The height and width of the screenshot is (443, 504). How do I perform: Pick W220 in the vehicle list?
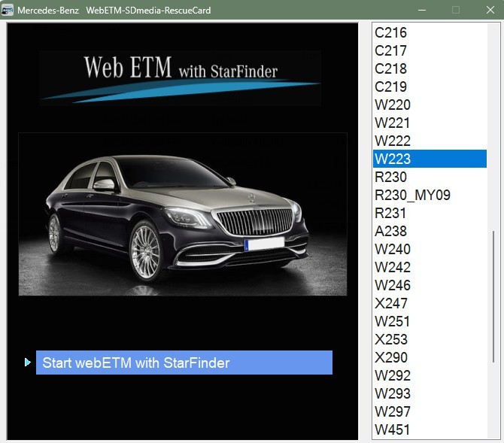coord(393,105)
